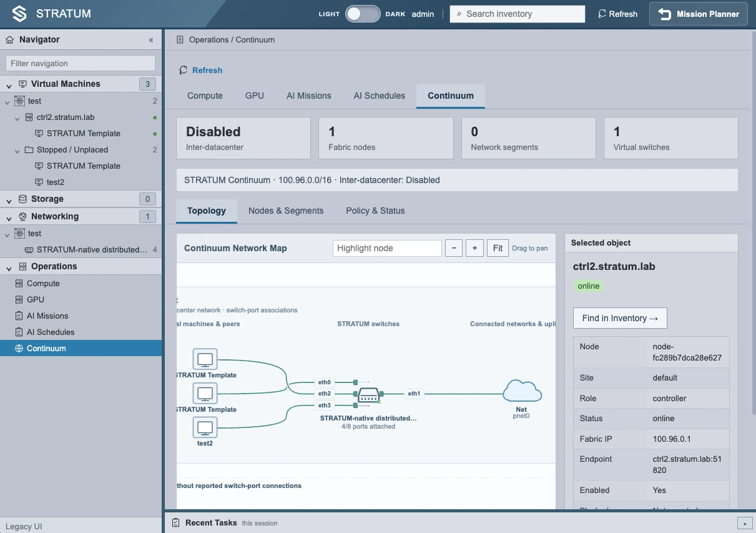The height and width of the screenshot is (533, 756).
Task: Click the eth1 uplink port label
Action: [414, 394]
